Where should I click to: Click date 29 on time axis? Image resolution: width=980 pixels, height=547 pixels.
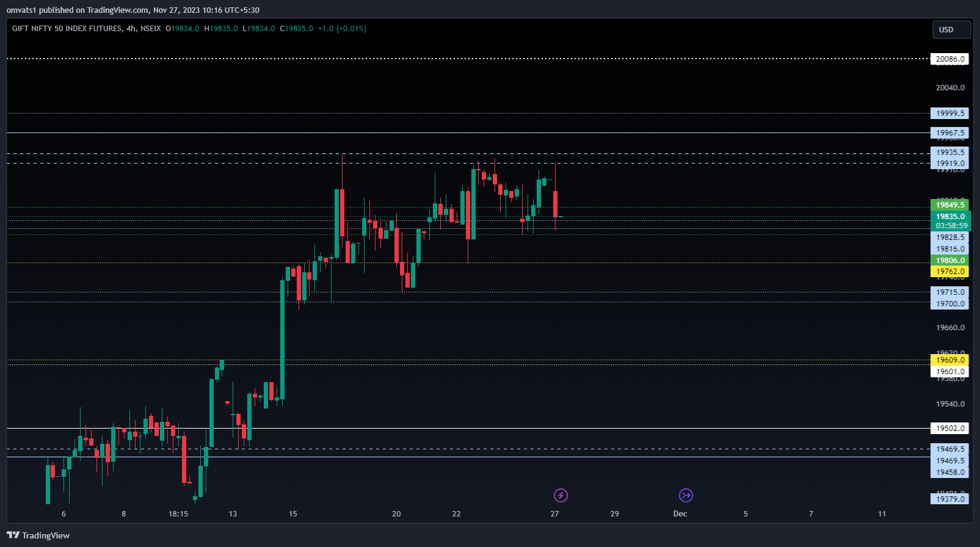click(x=614, y=513)
